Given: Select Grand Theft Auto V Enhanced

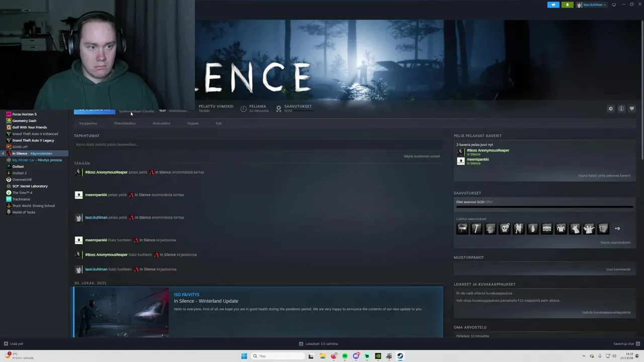Looking at the screenshot, I should pos(34,134).
